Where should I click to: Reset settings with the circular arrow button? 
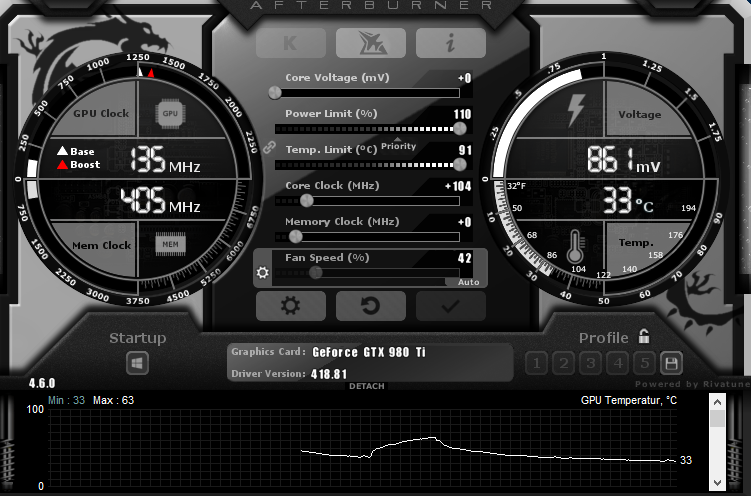[371, 305]
